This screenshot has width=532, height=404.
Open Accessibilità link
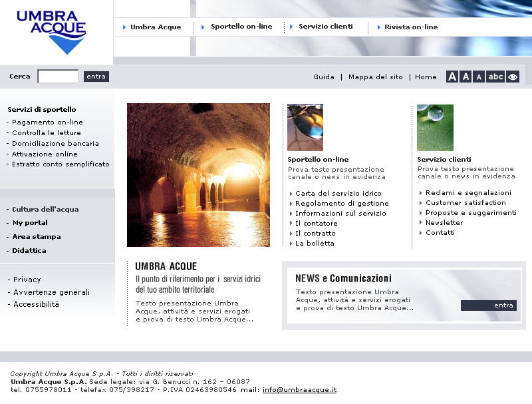click(x=37, y=304)
